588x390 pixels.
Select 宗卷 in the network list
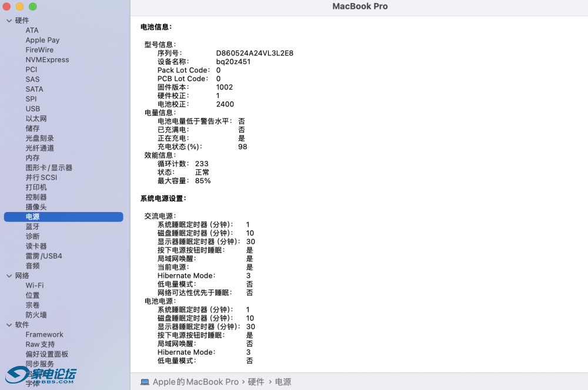point(32,305)
